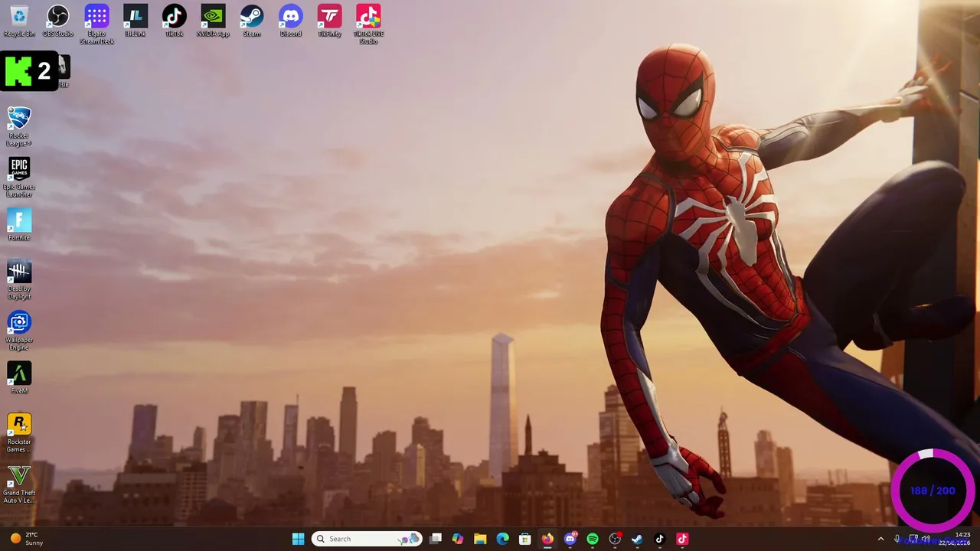Click the microphone icon in system tray
Image resolution: width=980 pixels, height=551 pixels.
897,539
